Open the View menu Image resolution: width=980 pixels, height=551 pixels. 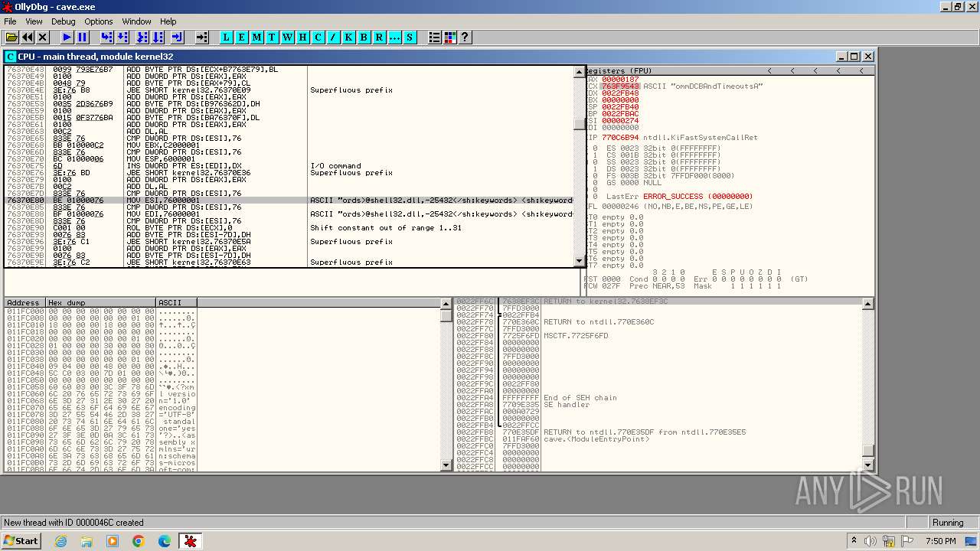pyautogui.click(x=34, y=21)
